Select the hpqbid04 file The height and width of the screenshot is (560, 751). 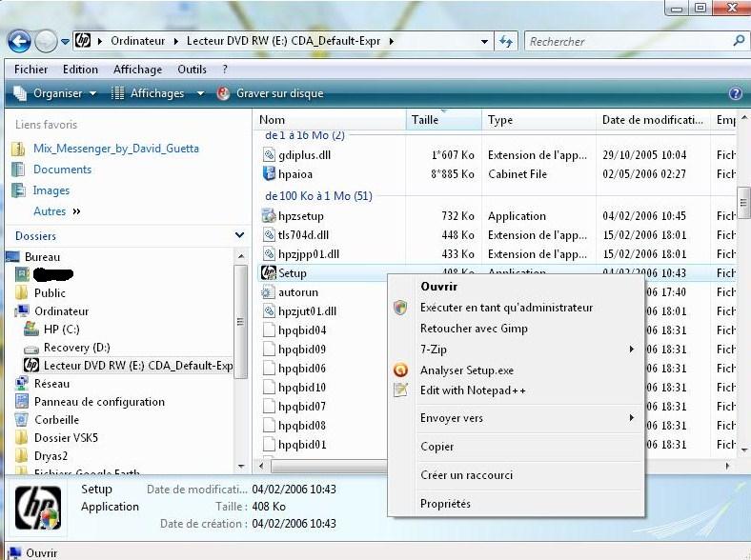[x=302, y=330]
